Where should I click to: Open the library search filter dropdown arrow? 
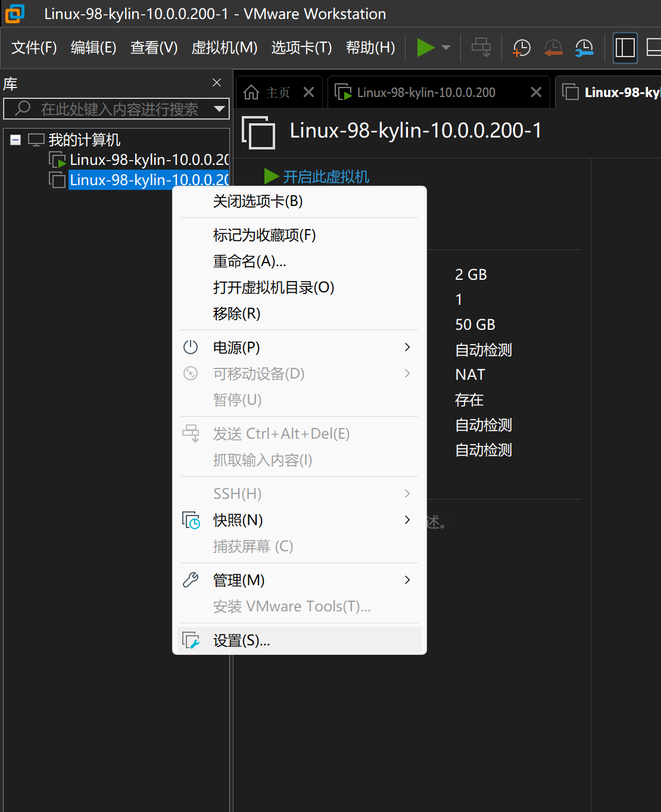220,109
